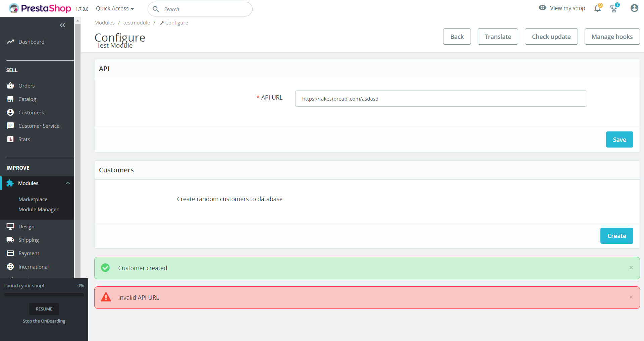
Task: Click the International globe icon
Action: (10, 267)
